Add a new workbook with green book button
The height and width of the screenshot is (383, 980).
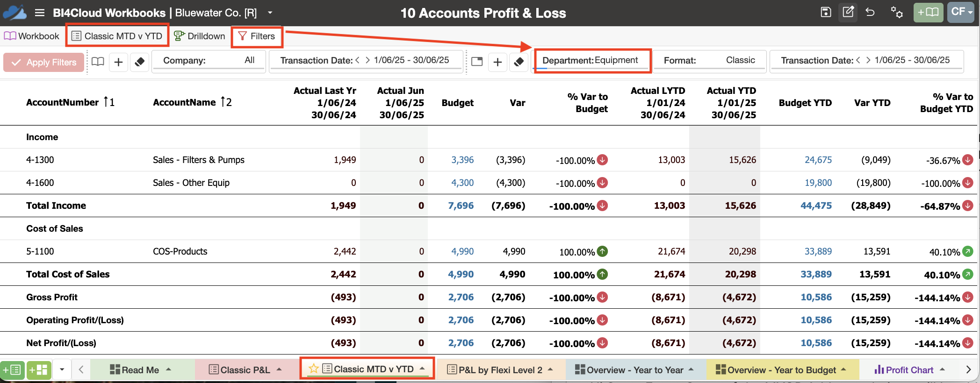click(x=928, y=12)
